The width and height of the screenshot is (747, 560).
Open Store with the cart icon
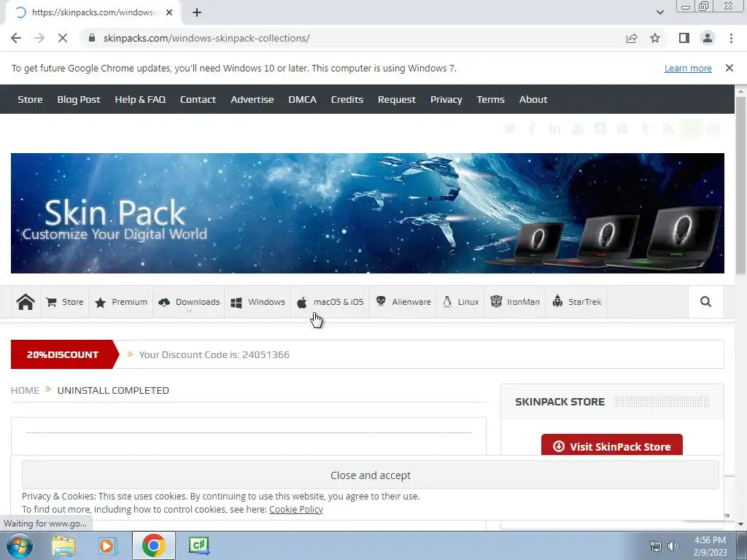pos(64,302)
